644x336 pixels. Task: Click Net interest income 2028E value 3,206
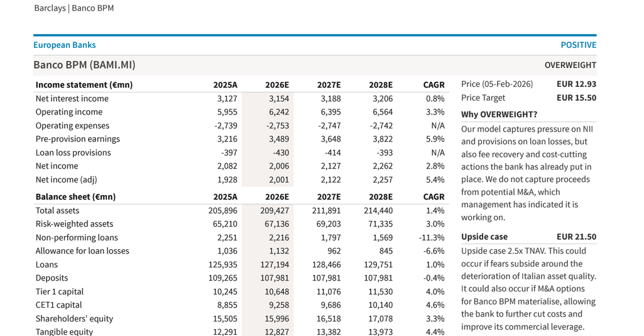coord(383,99)
